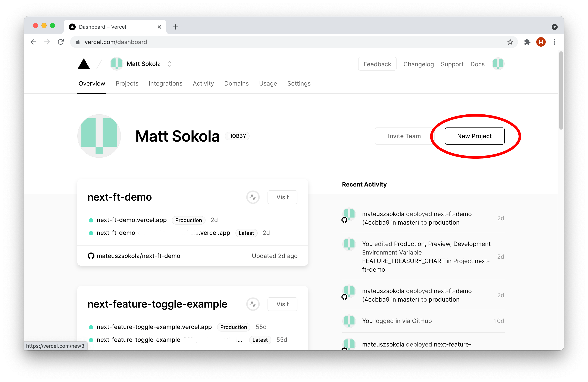The height and width of the screenshot is (382, 588).
Task: Open the Changelog link
Action: [x=418, y=64]
